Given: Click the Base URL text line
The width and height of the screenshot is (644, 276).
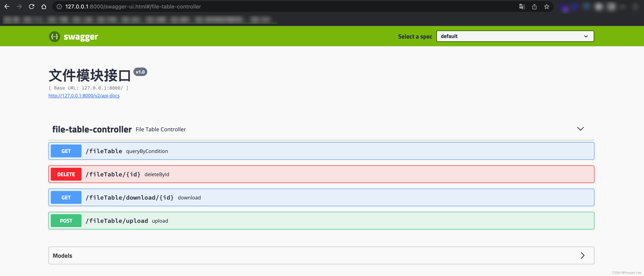Looking at the screenshot, I should [88, 88].
